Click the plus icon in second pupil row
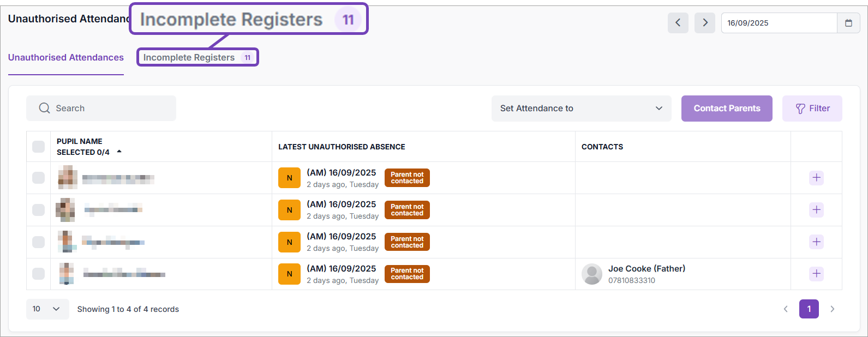The image size is (868, 337). pyautogui.click(x=816, y=210)
